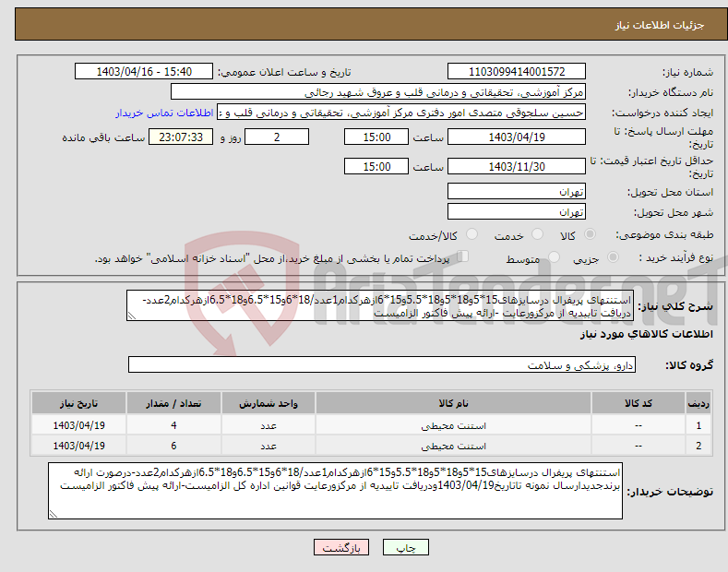Click unit عدد in row 2
The height and width of the screenshot is (572, 728).
[269, 446]
